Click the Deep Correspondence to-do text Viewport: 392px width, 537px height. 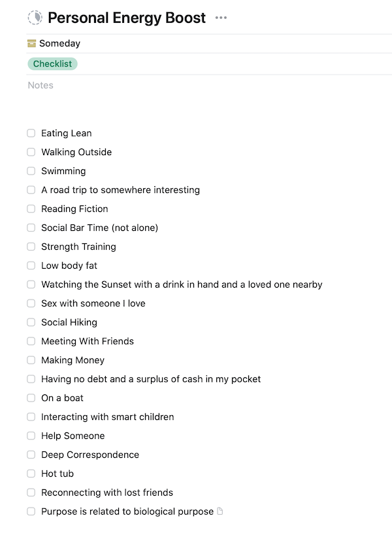pyautogui.click(x=90, y=455)
